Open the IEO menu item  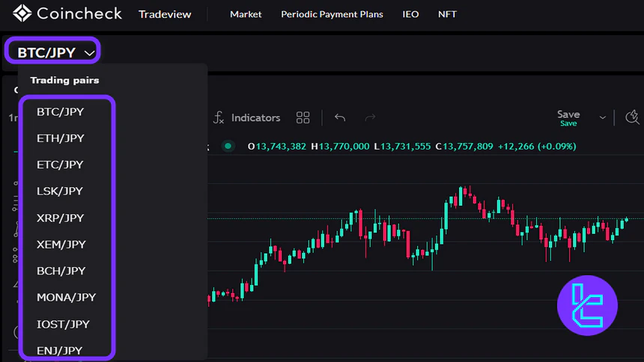click(x=410, y=14)
